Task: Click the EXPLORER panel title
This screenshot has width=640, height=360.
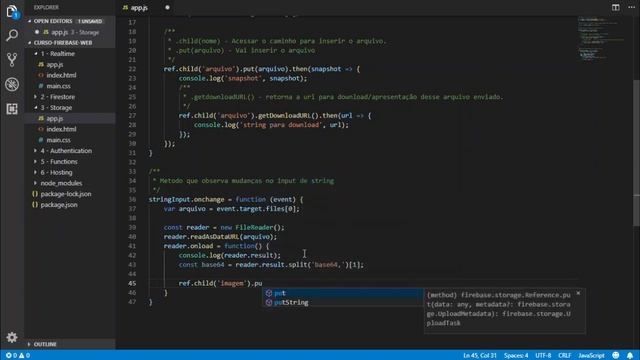Action: [x=46, y=7]
